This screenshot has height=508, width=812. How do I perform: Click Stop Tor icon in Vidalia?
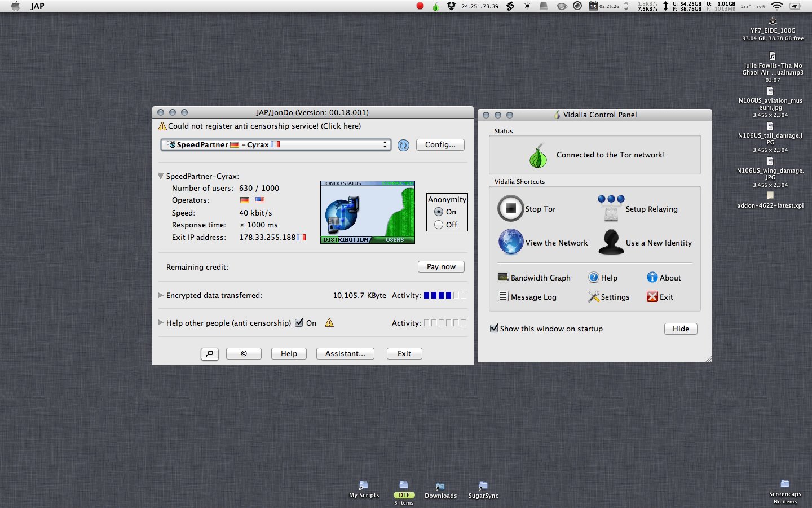(511, 209)
